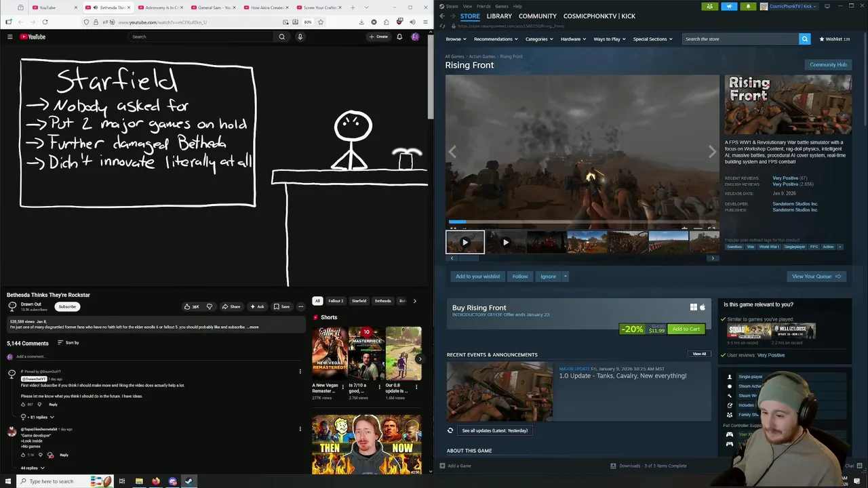Image resolution: width=868 pixels, height=488 pixels.
Task: Open File Explorer from taskbar
Action: 139,481
